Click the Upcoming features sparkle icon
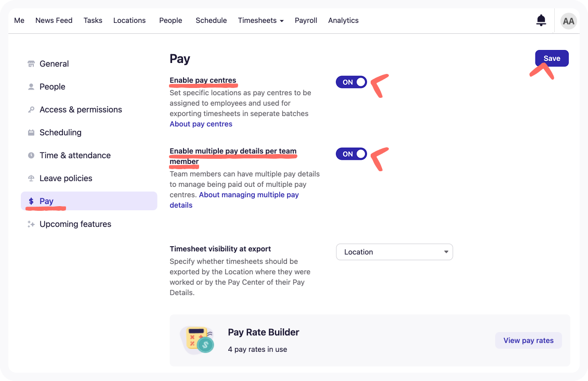Image resolution: width=588 pixels, height=381 pixels. click(31, 224)
